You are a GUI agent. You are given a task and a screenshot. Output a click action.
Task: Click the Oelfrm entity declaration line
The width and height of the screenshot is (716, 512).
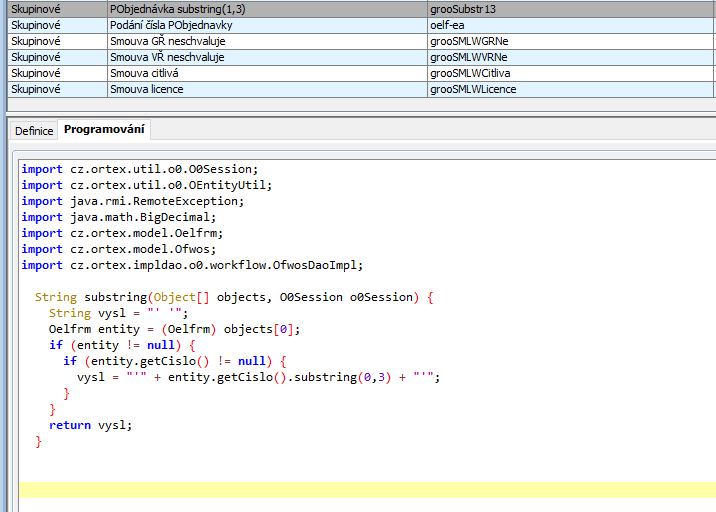click(x=174, y=329)
